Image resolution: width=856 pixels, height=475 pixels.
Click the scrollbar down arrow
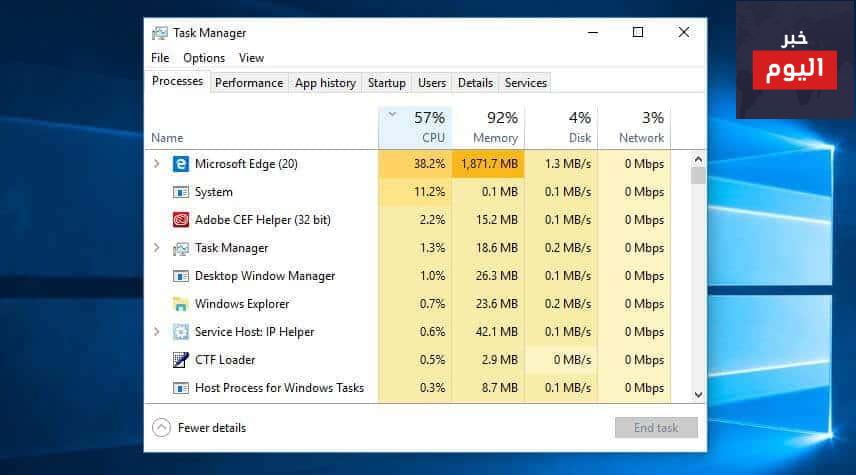coord(698,395)
